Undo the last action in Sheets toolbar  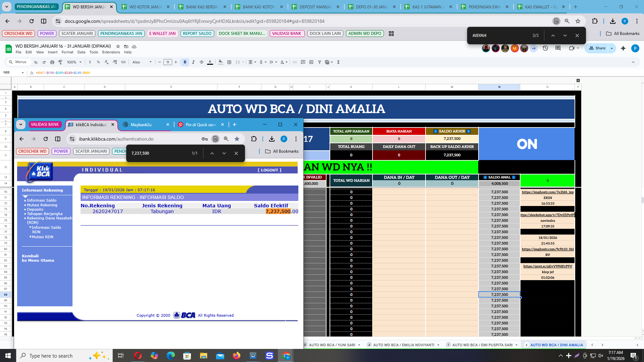point(36,62)
